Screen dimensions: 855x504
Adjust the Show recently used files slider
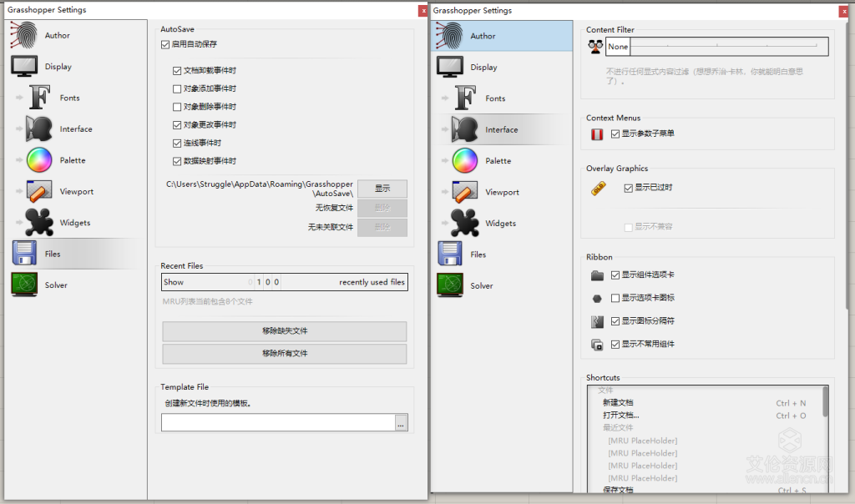(x=285, y=282)
